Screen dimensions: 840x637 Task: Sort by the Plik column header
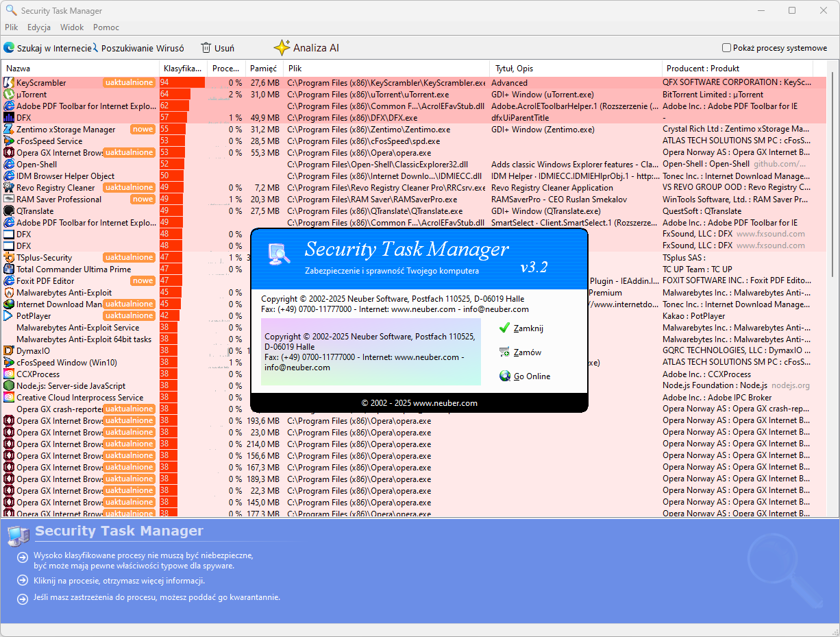pos(386,69)
